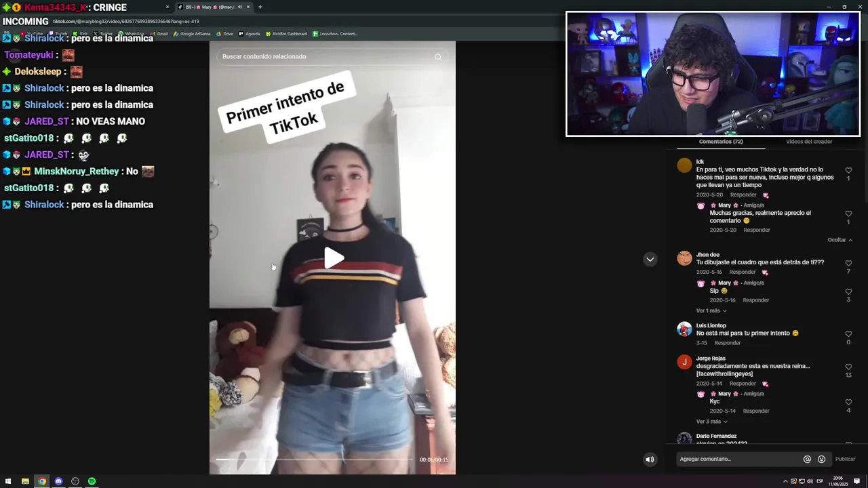The width and height of the screenshot is (868, 488).
Task: Click Jhon doe username
Action: 707,255
